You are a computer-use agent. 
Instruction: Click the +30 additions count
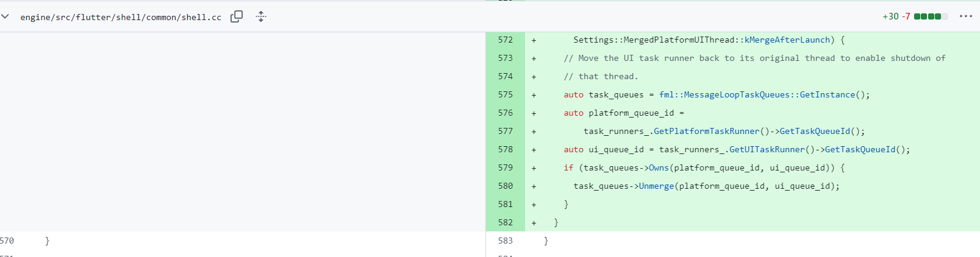point(890,16)
